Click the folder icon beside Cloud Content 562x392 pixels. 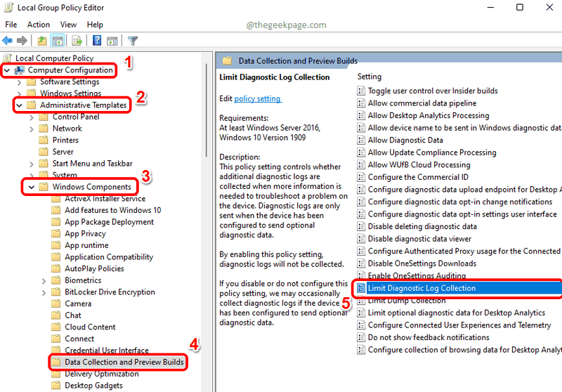tap(56, 327)
